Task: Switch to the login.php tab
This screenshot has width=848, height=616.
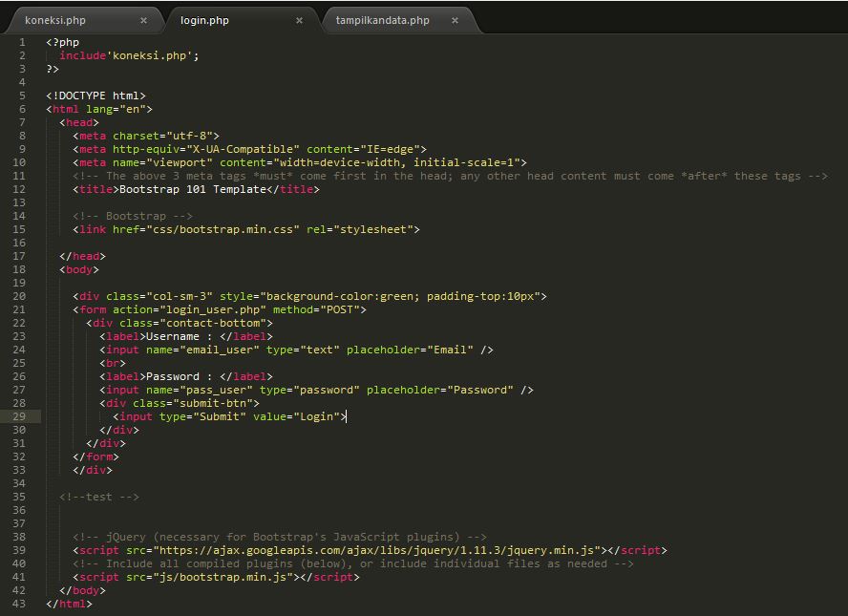Action: click(x=204, y=21)
